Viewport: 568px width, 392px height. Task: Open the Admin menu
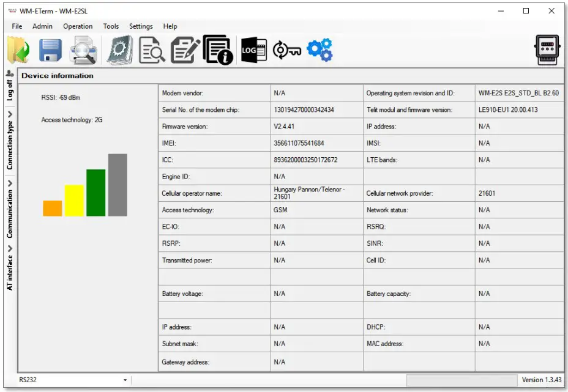pyautogui.click(x=42, y=26)
